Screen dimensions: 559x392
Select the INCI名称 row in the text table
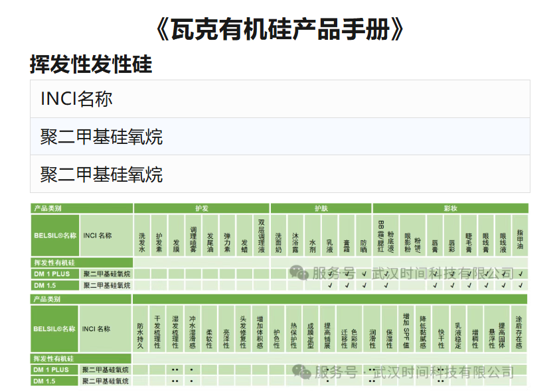[x=279, y=99]
